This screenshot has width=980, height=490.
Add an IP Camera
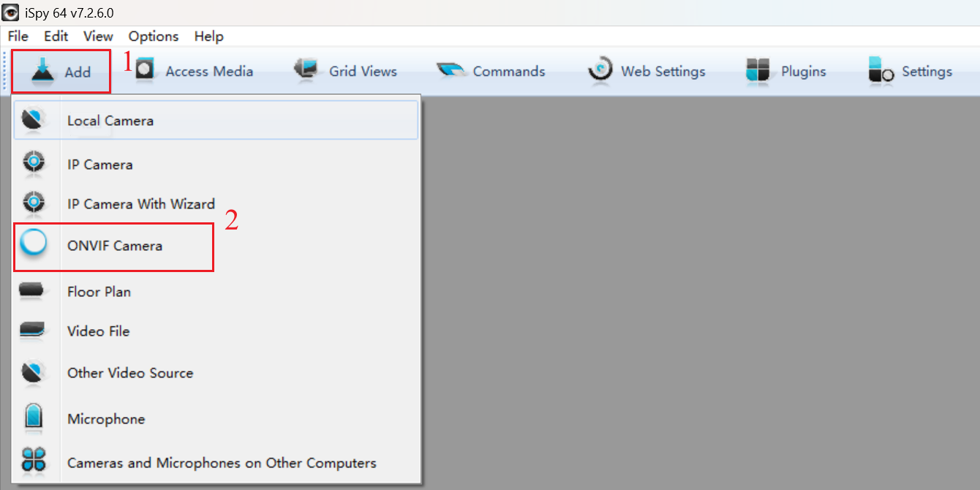34,162
